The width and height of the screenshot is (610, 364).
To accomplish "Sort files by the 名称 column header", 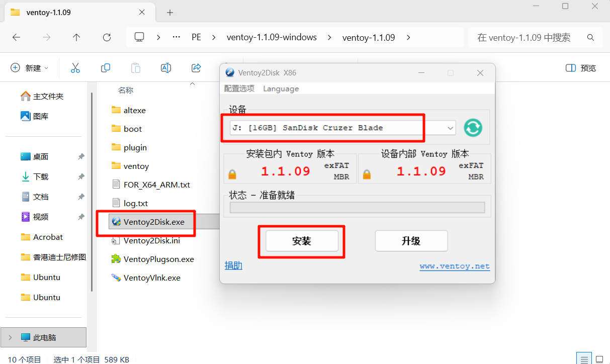I will coord(126,90).
